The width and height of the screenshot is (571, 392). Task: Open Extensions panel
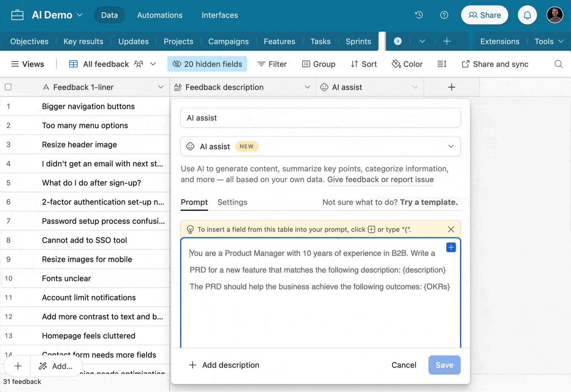click(x=500, y=41)
